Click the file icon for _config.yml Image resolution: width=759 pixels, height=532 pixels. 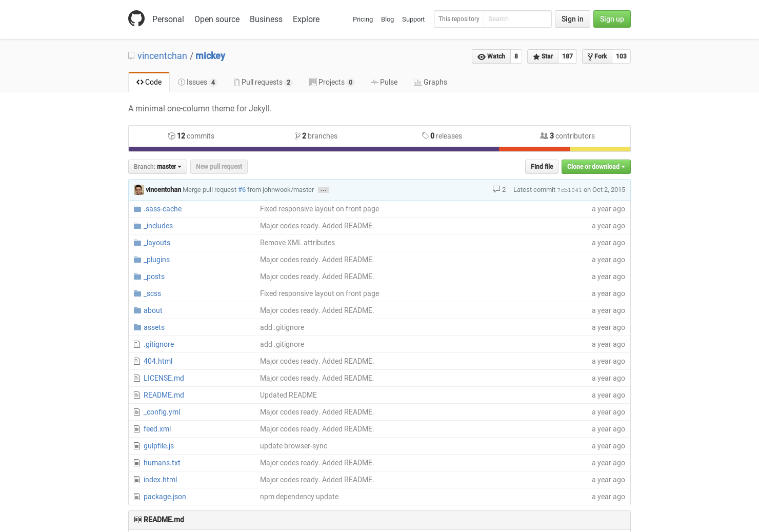point(137,412)
